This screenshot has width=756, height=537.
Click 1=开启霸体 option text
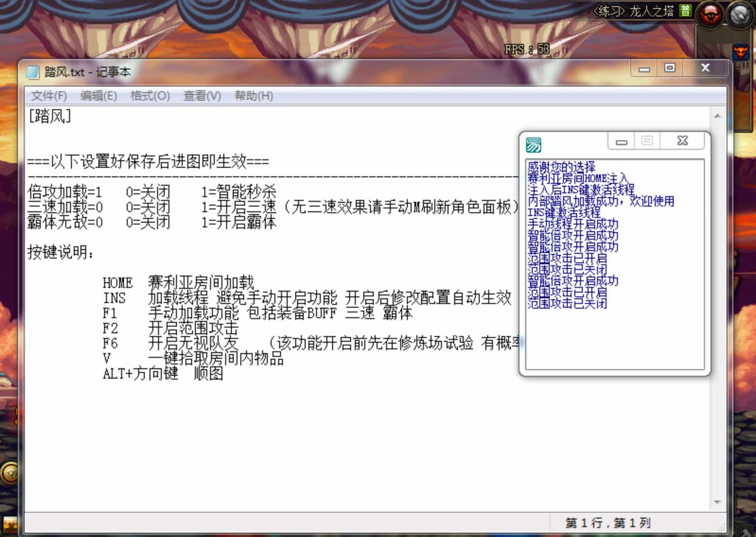click(239, 222)
